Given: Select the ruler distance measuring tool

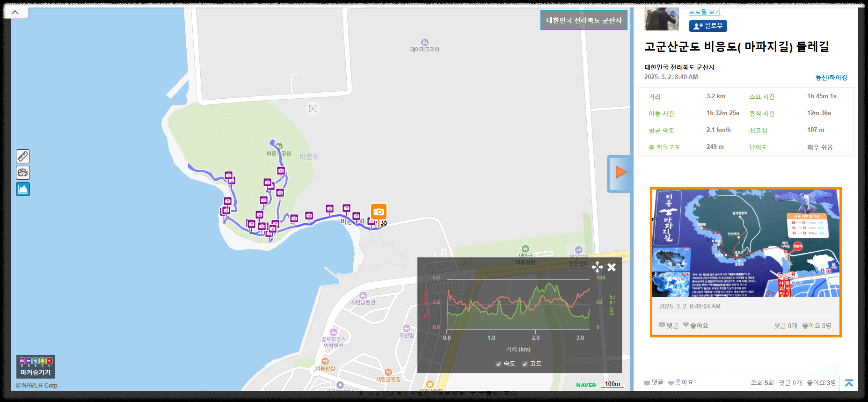Looking at the screenshot, I should (23, 156).
